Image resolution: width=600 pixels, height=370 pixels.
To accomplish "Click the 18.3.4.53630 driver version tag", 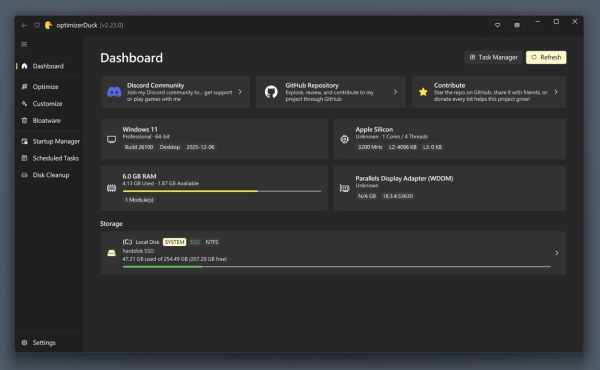I will [398, 196].
